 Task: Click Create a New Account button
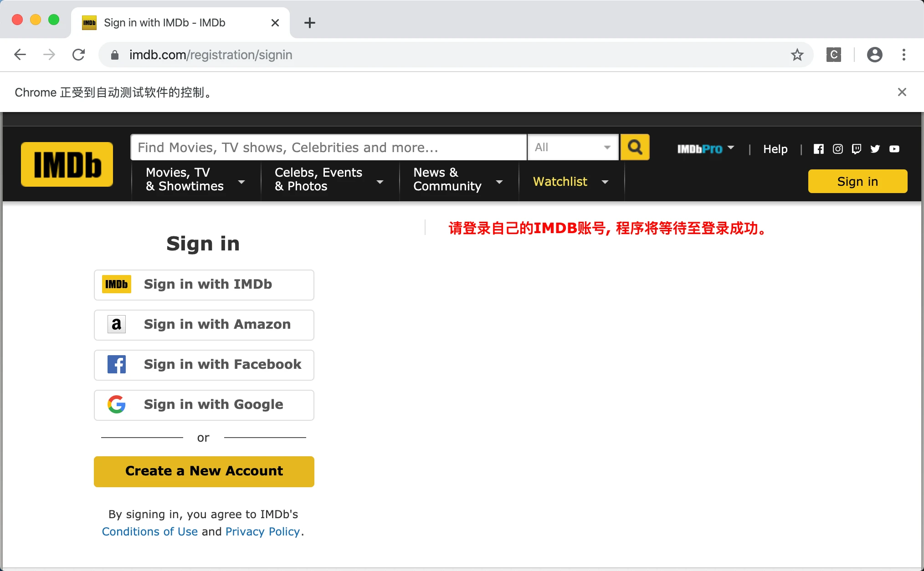(204, 471)
